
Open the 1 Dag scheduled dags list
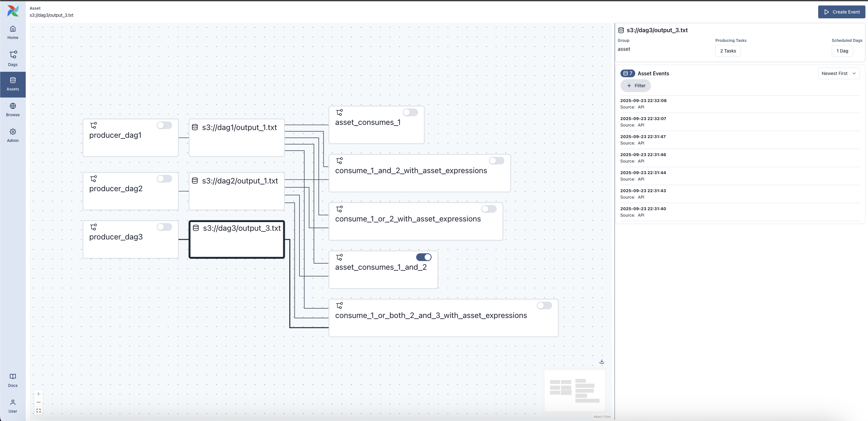[842, 51]
